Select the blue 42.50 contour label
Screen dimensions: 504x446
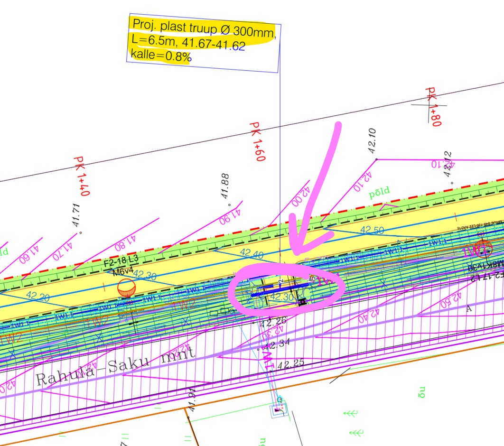[x=373, y=230]
